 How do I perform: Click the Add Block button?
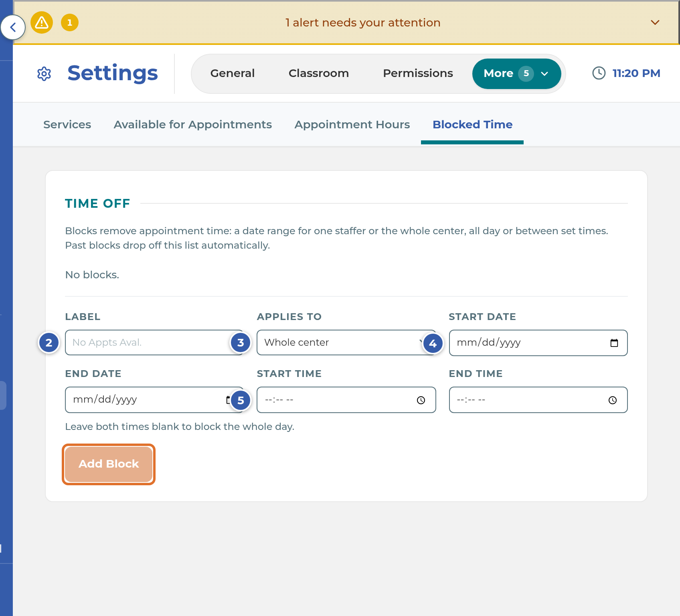(x=109, y=464)
